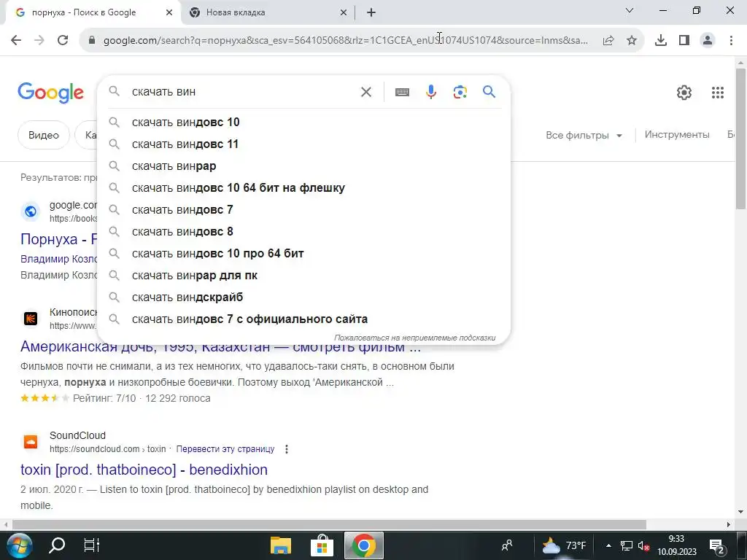
Task: Click the Google logo
Action: coord(50,93)
